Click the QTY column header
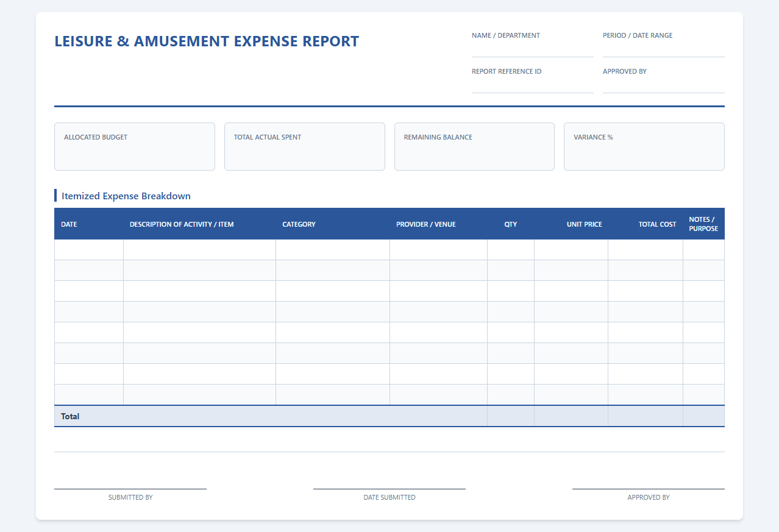This screenshot has height=532, width=779. click(511, 224)
